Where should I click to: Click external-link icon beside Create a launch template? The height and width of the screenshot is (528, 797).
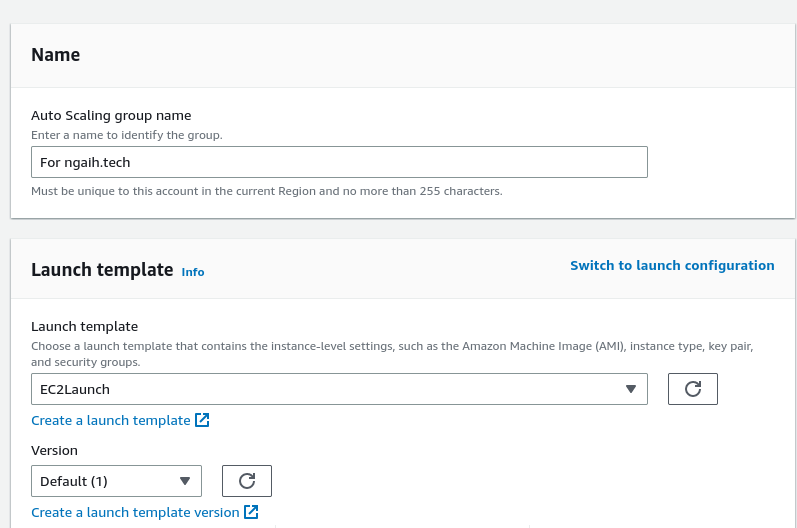point(202,420)
